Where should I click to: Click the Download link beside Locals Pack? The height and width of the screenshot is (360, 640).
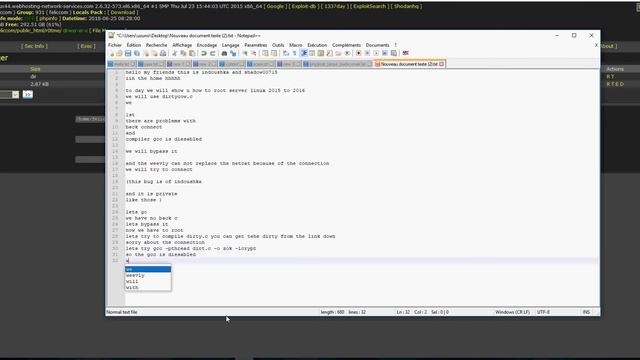coord(122,12)
